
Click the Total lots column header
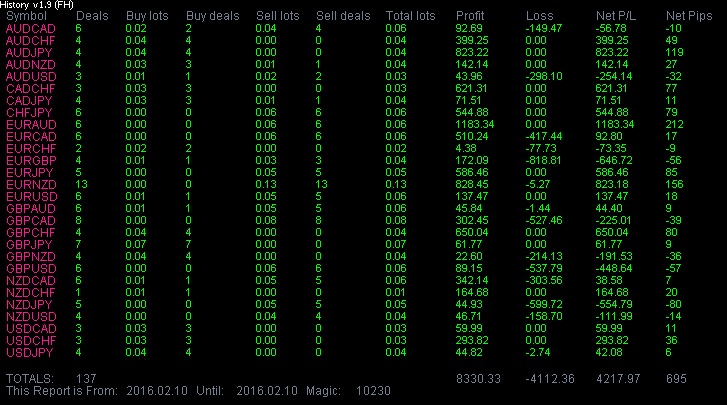click(x=410, y=16)
